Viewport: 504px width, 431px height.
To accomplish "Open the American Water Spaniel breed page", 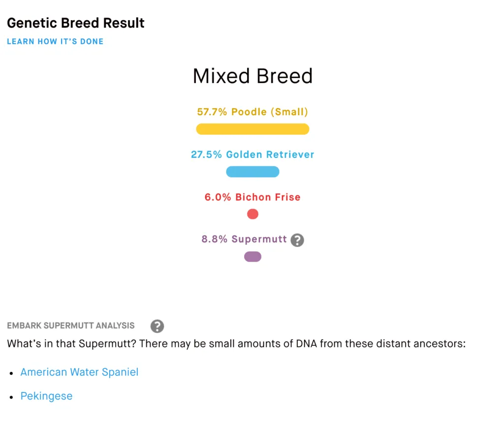I will click(x=79, y=372).
